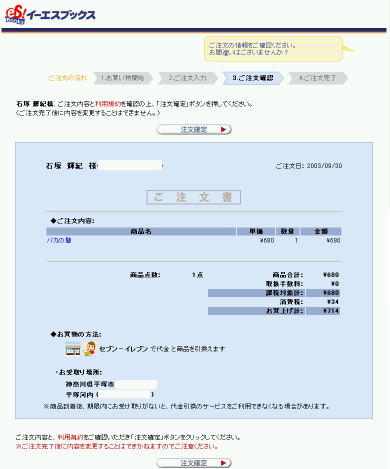Click the yellow confirmation speech bubble

tap(273, 49)
